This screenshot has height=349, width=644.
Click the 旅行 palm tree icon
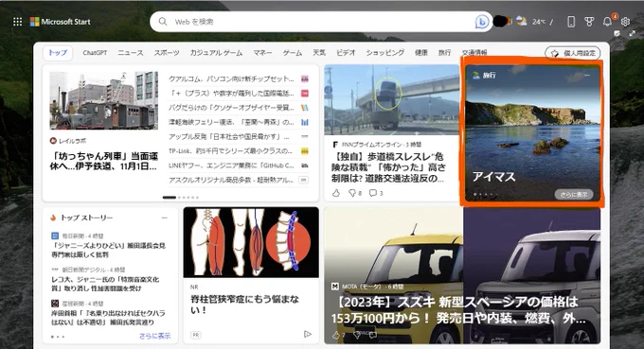(476, 75)
